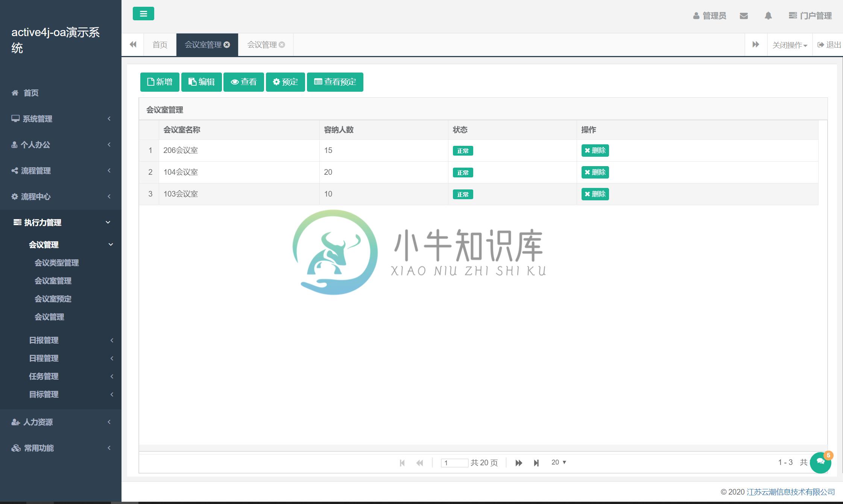
Task: Switch to the 首页 tab
Action: coord(160,45)
